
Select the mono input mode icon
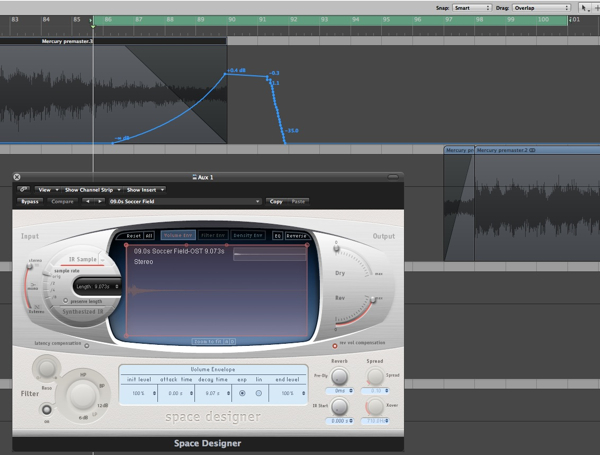click(33, 286)
